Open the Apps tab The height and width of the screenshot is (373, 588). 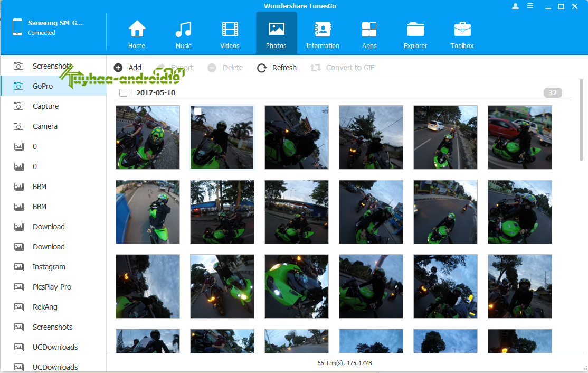[x=369, y=34]
